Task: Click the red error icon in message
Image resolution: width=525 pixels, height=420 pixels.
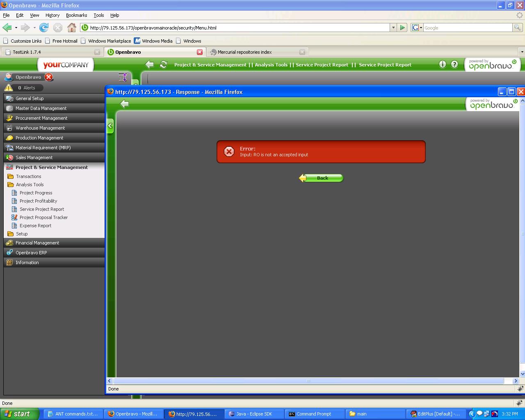Action: [229, 151]
